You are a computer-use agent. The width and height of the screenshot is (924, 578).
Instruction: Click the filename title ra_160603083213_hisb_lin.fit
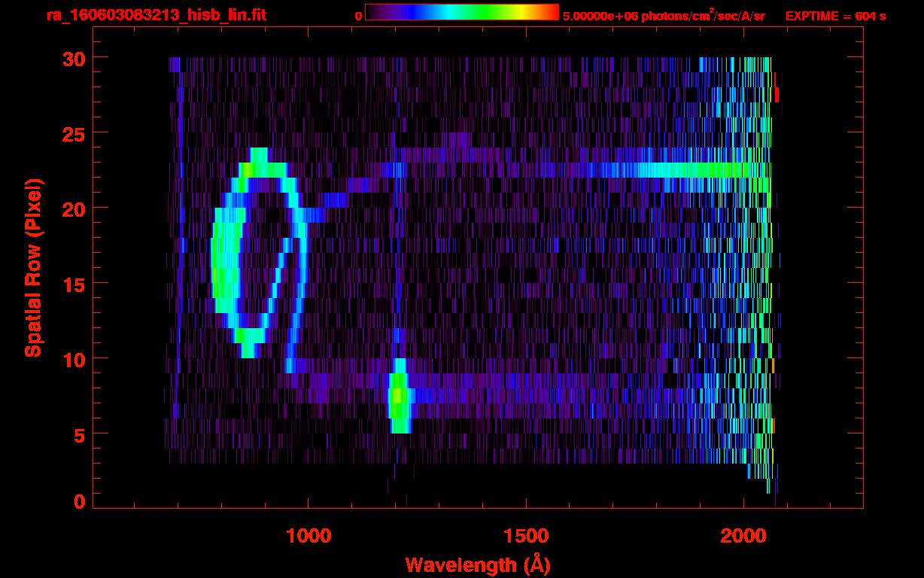[156, 15]
